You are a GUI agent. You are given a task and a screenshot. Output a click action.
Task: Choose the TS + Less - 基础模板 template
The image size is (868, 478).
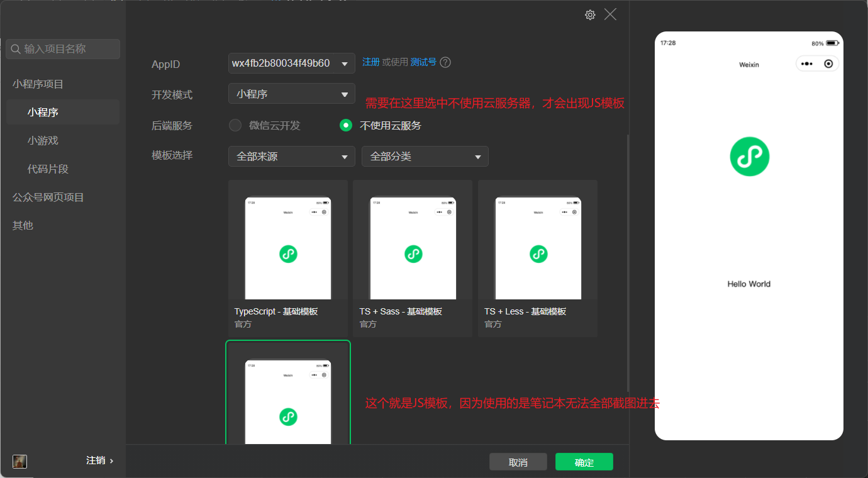538,258
